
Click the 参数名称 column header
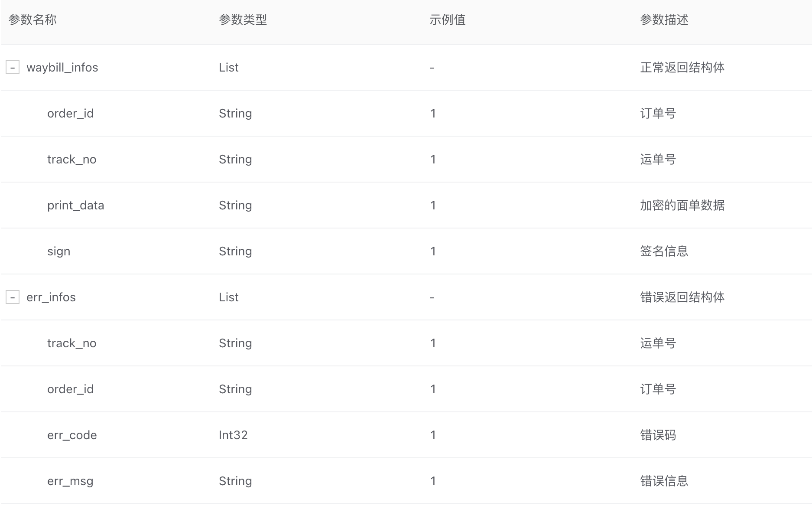tap(32, 20)
